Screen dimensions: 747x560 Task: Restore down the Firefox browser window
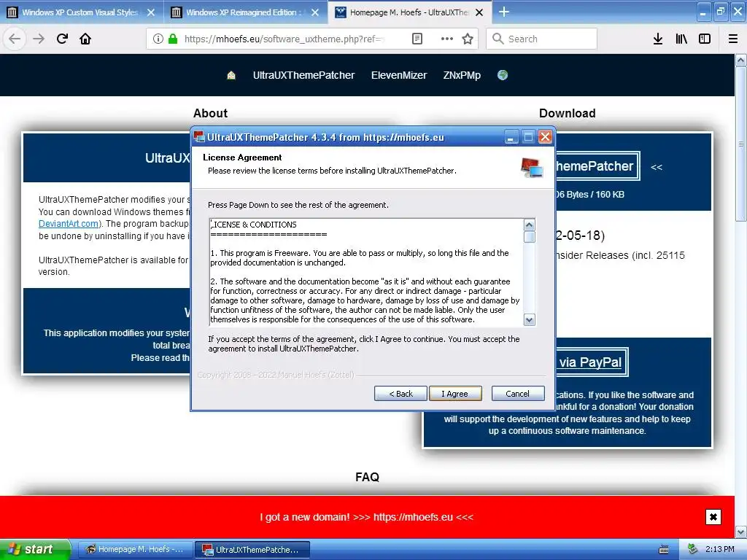point(721,12)
